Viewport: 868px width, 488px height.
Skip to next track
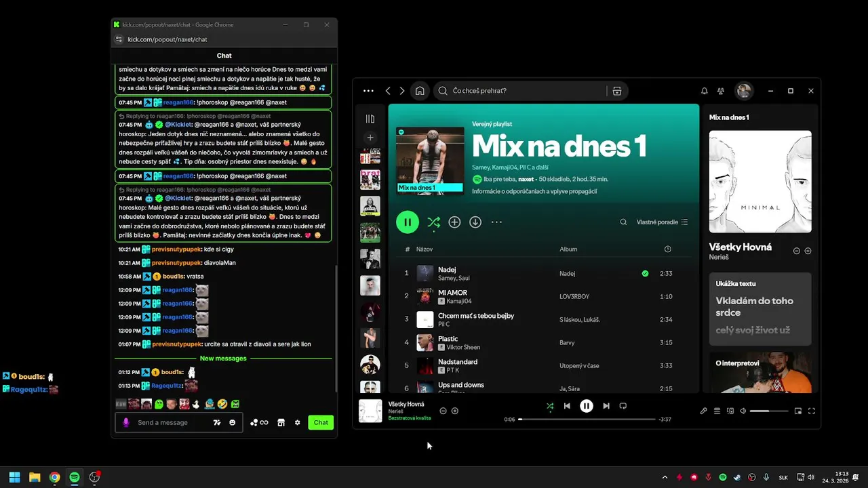tap(606, 406)
